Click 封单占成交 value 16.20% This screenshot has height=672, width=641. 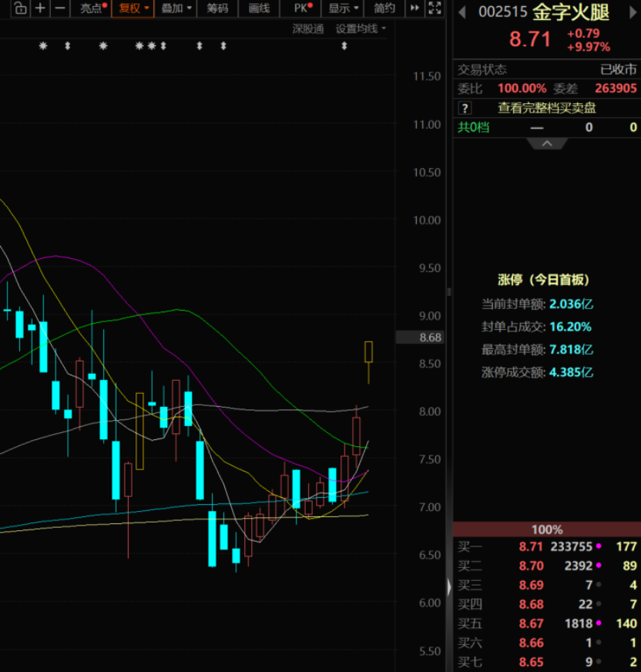[570, 327]
